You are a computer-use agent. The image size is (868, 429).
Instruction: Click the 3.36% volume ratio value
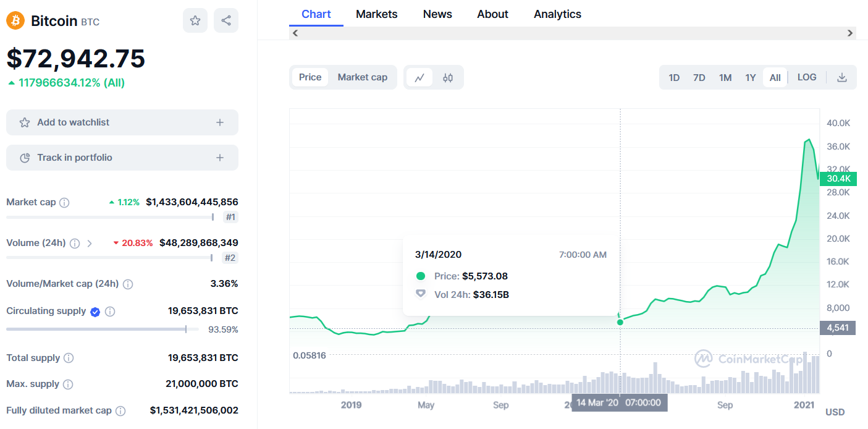click(224, 284)
